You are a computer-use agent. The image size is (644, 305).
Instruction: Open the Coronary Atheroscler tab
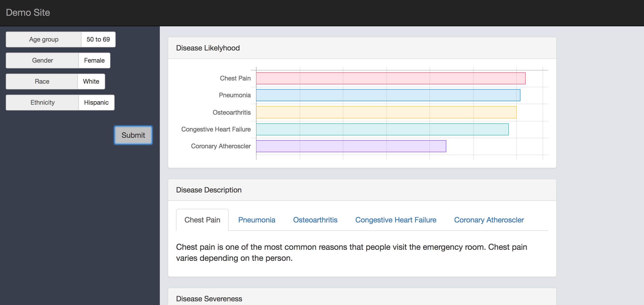pos(489,220)
